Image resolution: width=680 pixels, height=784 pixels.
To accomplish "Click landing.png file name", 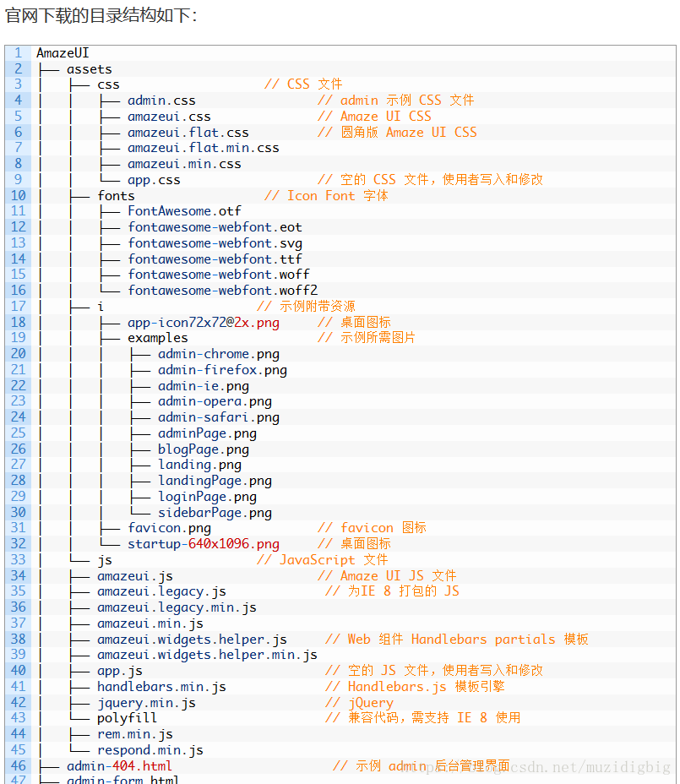I will tap(199, 465).
